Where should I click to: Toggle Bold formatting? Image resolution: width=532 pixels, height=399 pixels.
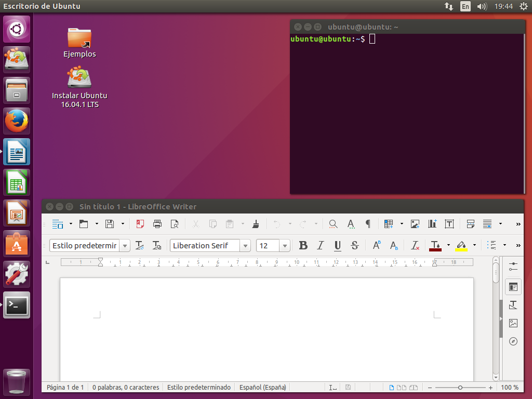pyautogui.click(x=303, y=245)
